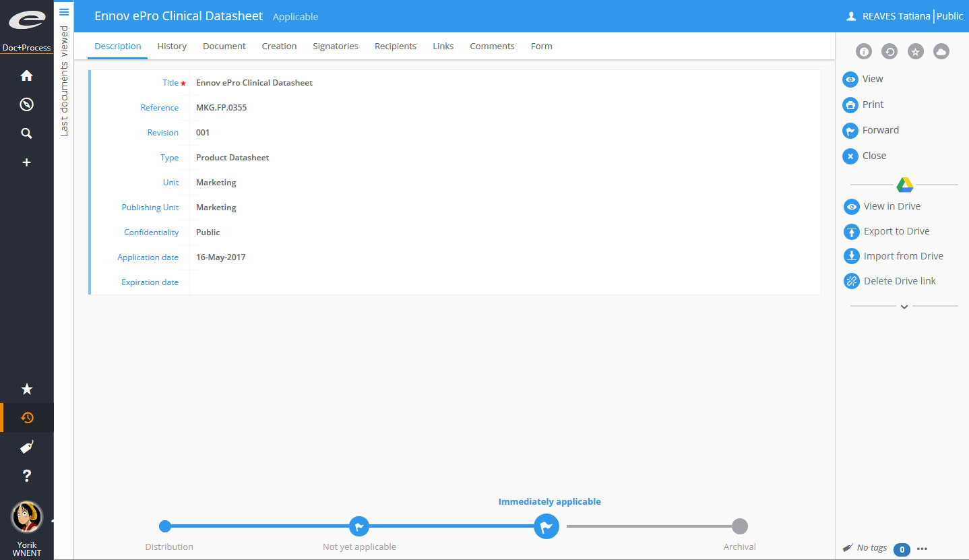Click the Print label text
This screenshot has width=969, height=560.
point(873,104)
